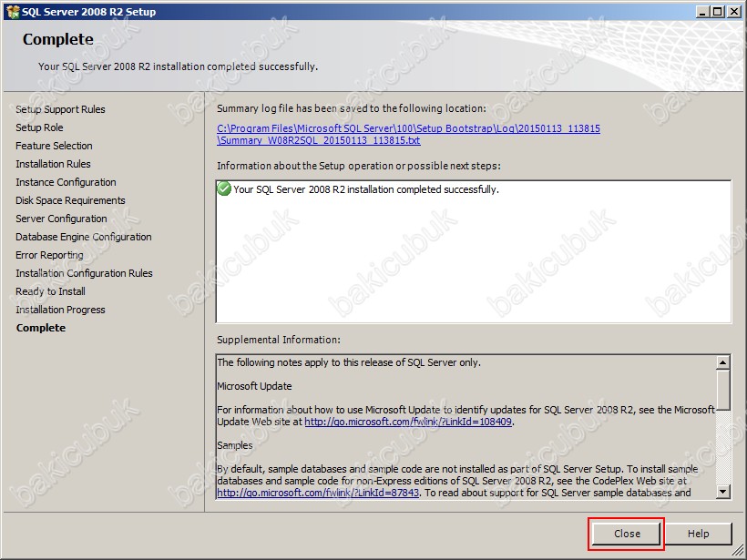Click the Supplemental Information scroll down arrow
This screenshot has width=747, height=560.
click(x=723, y=492)
